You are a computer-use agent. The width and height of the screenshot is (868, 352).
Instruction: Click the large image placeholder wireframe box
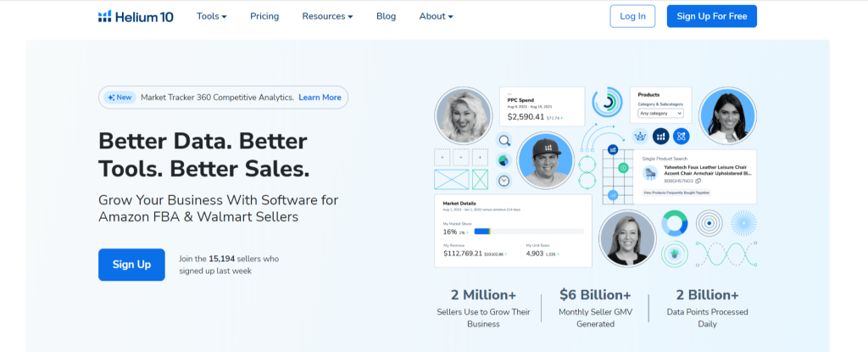click(451, 180)
